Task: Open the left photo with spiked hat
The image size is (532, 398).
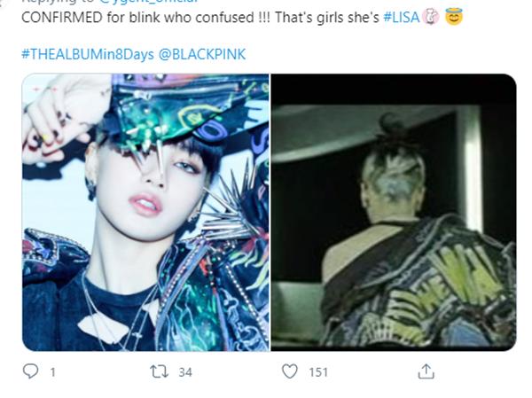Action: (146, 212)
